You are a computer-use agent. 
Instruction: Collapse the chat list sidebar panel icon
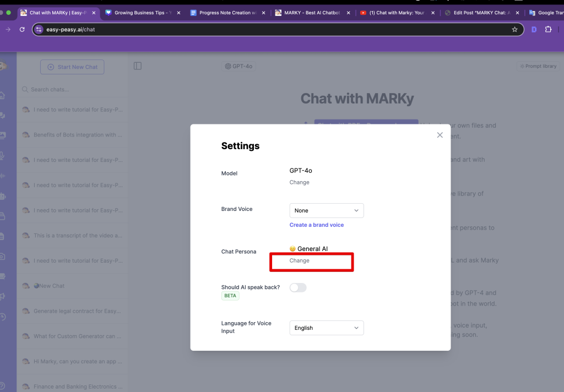[138, 66]
